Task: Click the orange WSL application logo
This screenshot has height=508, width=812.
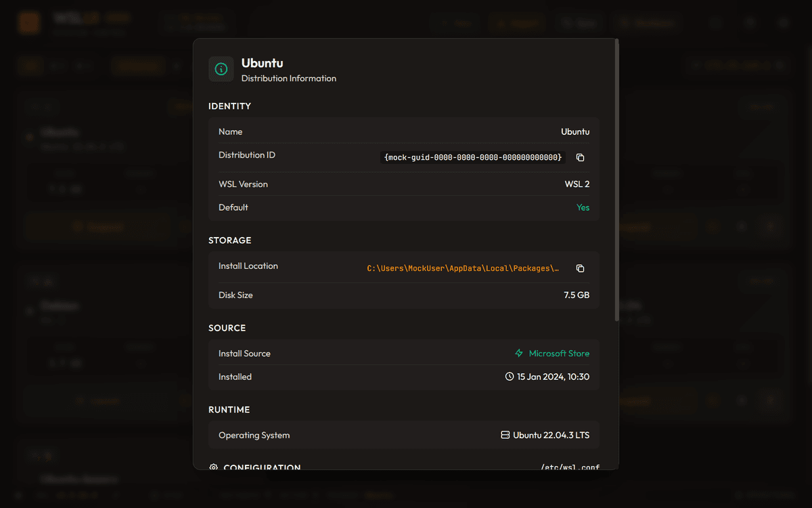Action: (28, 22)
